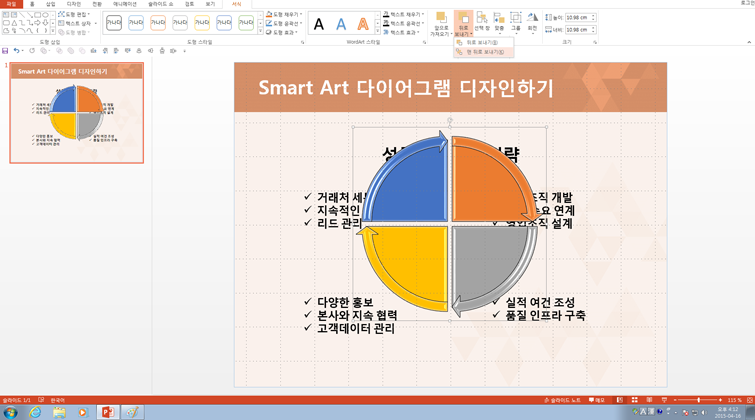755x420 pixels.
Task: Open Windows Media Player from taskbar
Action: 83,412
